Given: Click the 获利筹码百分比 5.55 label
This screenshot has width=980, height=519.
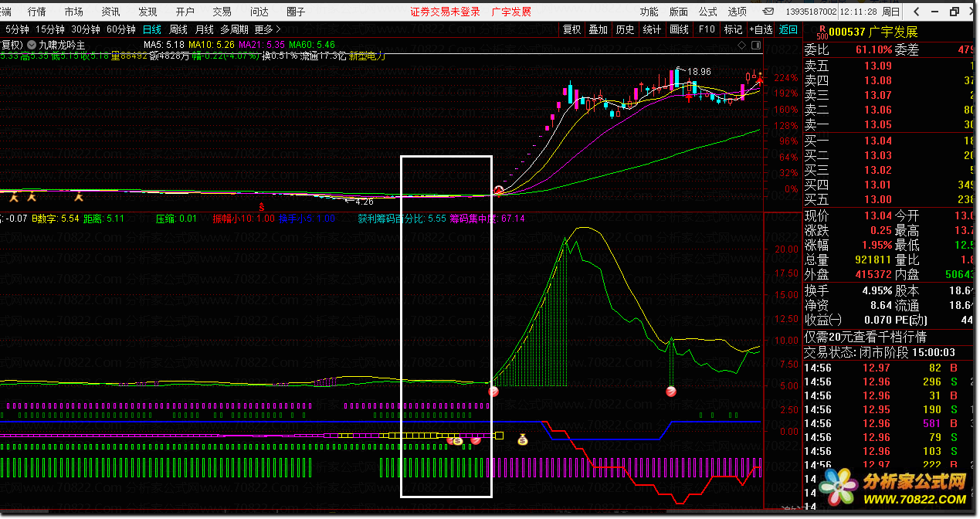Looking at the screenshot, I should point(402,219).
